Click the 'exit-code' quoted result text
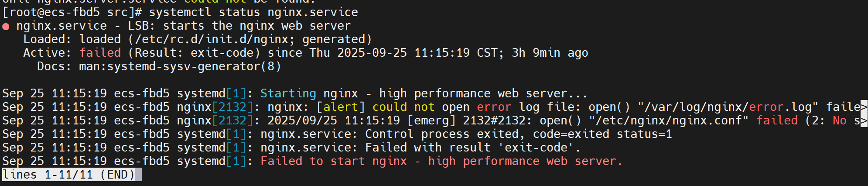 coord(536,148)
